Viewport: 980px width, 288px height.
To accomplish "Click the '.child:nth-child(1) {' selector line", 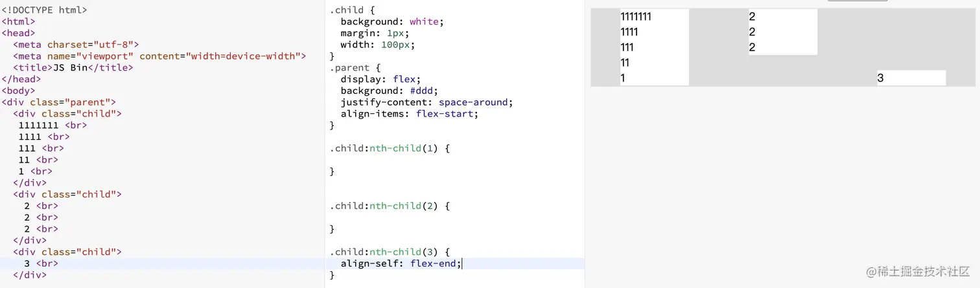I will click(390, 148).
